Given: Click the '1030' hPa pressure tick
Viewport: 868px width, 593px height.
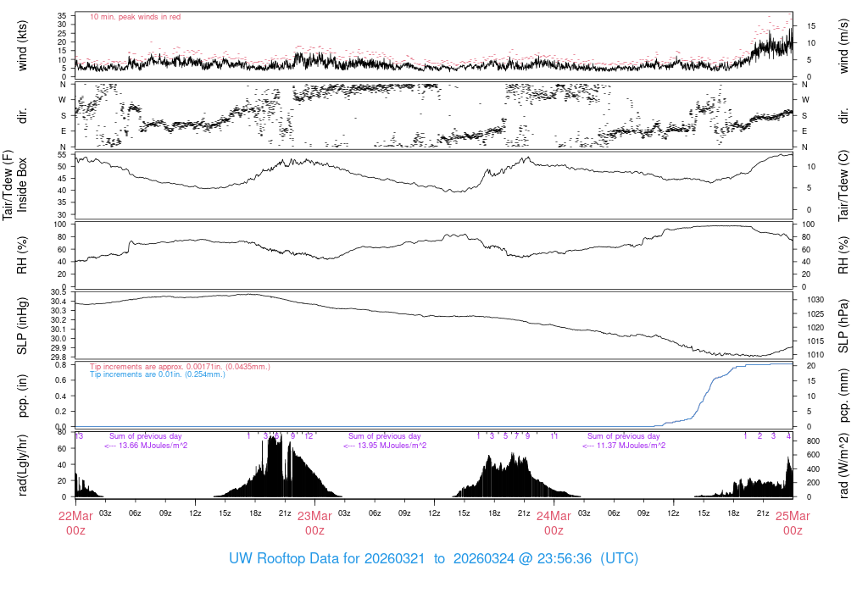Looking at the screenshot, I should (x=815, y=300).
